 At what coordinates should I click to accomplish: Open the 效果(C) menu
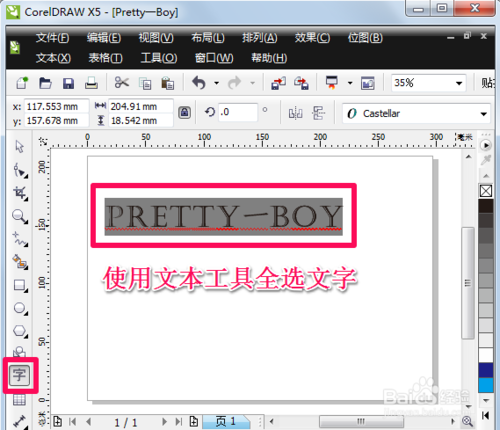[x=312, y=38]
